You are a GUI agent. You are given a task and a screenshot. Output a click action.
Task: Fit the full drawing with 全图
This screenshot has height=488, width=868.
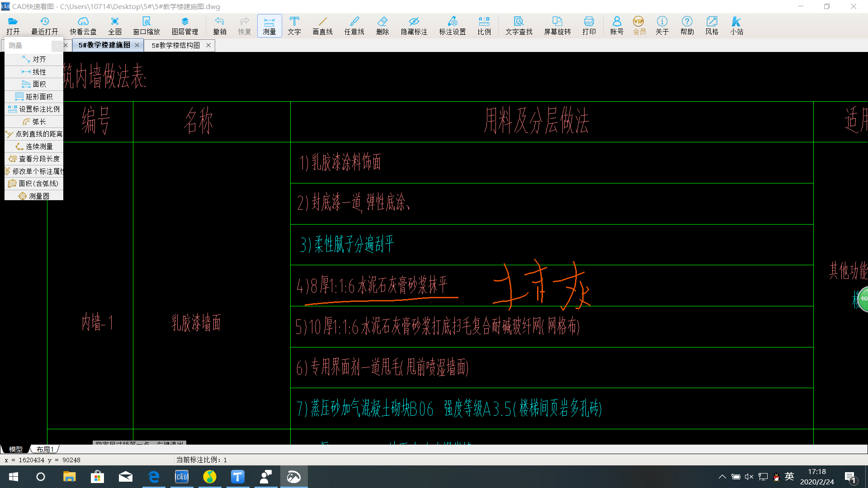coord(115,26)
